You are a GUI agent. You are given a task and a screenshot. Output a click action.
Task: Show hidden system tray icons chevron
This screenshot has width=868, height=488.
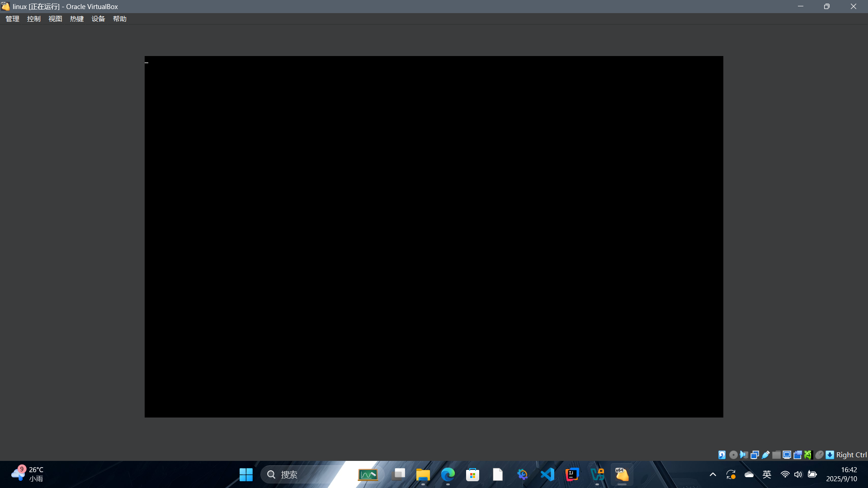pos(713,474)
